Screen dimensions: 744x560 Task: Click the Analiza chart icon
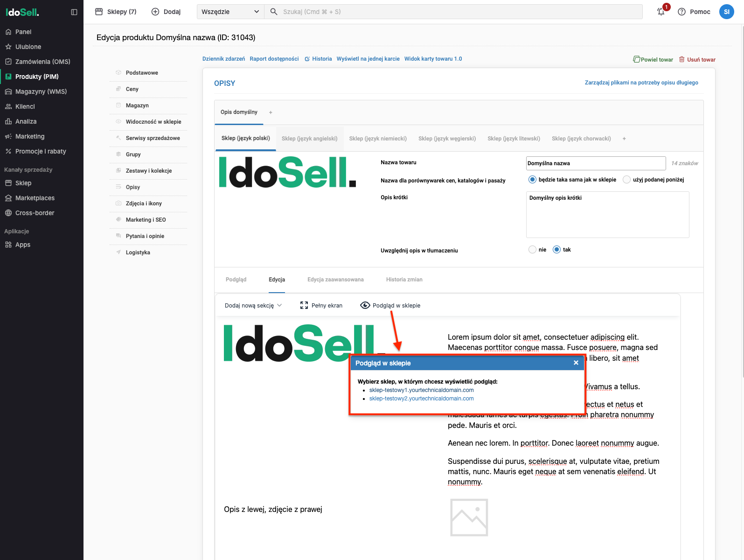pyautogui.click(x=8, y=121)
